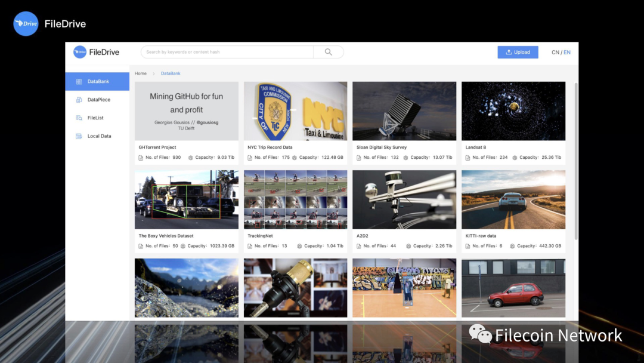Click the 'GHTorrent Project' title
The image size is (644, 363).
click(x=157, y=147)
